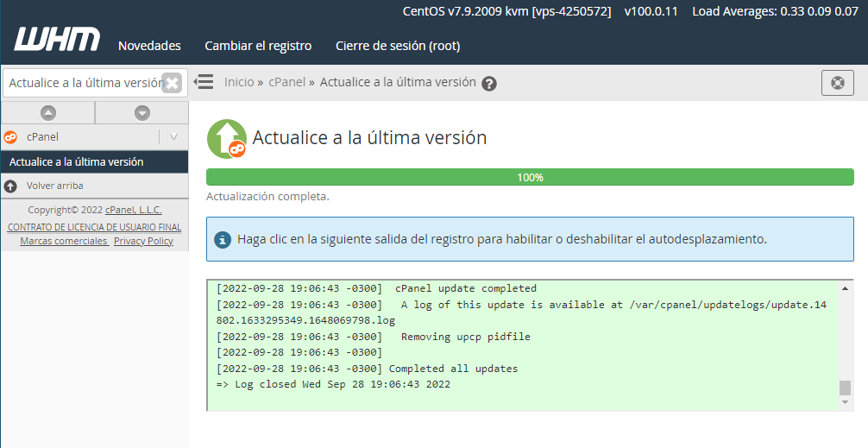Open Novedades in the top menu
The height and width of the screenshot is (448, 868).
click(149, 46)
